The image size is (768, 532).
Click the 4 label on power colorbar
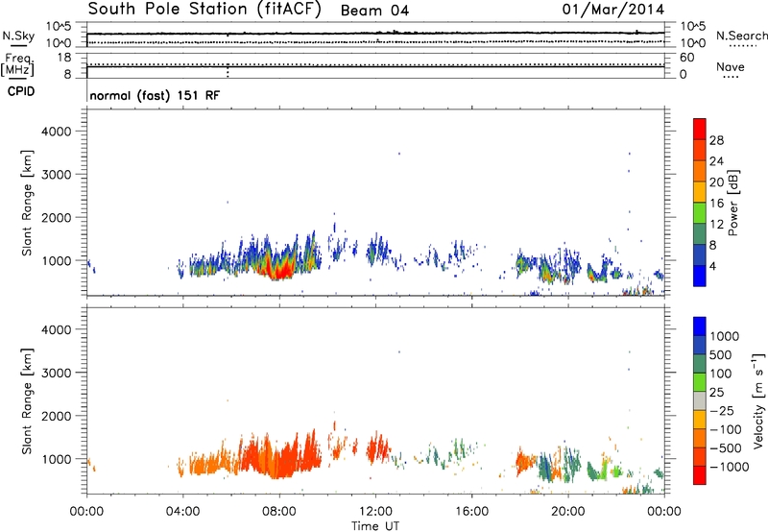point(713,266)
